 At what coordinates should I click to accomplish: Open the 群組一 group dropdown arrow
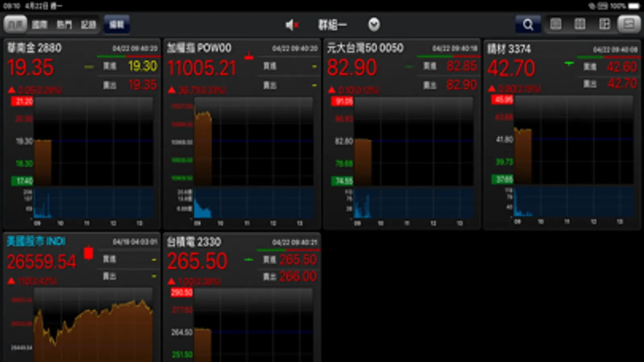[x=374, y=25]
